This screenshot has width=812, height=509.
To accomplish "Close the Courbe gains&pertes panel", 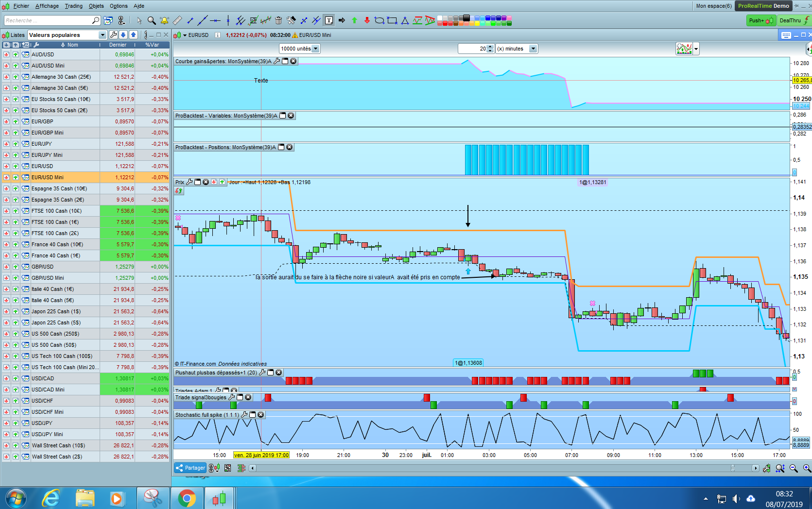I will click(x=294, y=61).
